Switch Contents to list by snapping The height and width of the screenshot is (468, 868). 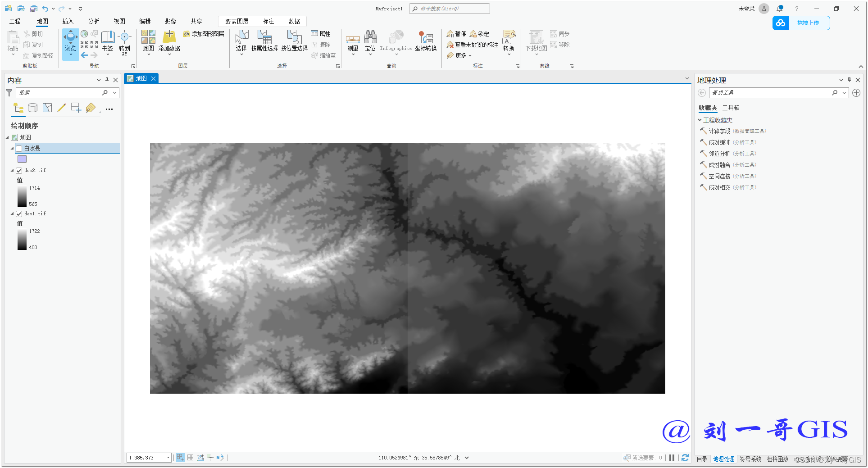tap(76, 108)
